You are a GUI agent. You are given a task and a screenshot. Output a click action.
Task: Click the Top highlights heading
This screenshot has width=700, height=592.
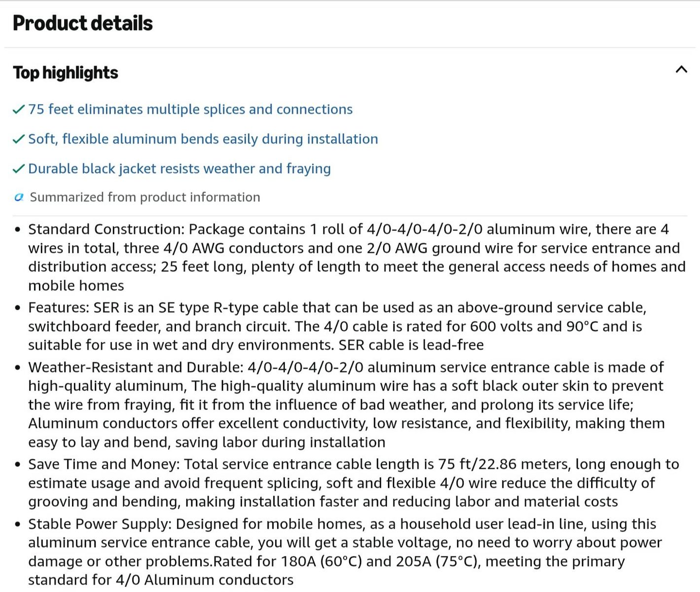tap(66, 73)
